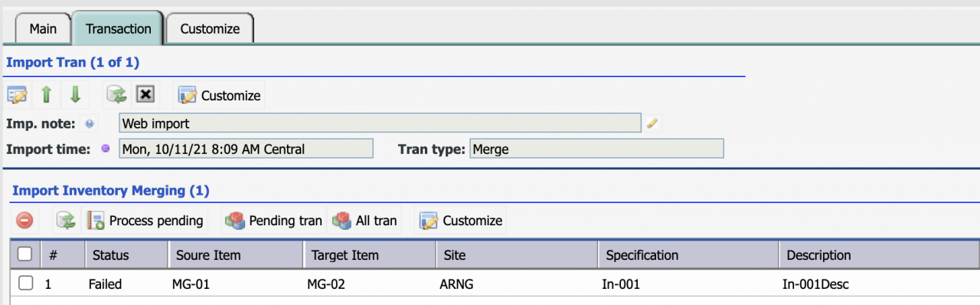Select the Transaction tab
The height and width of the screenshot is (305, 980).
point(118,28)
